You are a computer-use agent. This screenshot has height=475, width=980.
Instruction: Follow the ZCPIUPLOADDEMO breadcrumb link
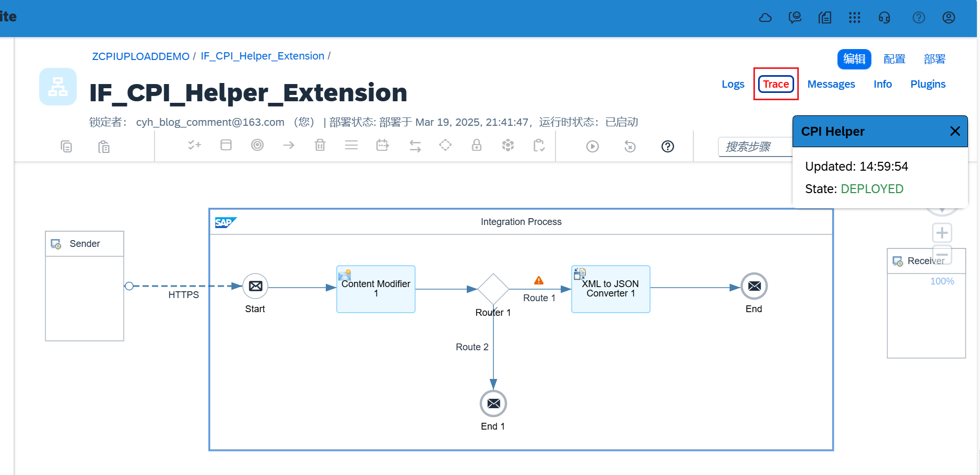pyautogui.click(x=140, y=56)
